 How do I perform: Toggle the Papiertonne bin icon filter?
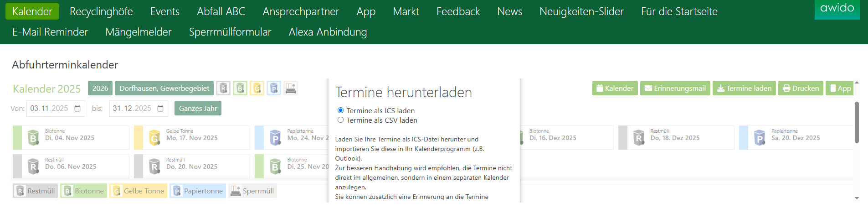tap(274, 88)
